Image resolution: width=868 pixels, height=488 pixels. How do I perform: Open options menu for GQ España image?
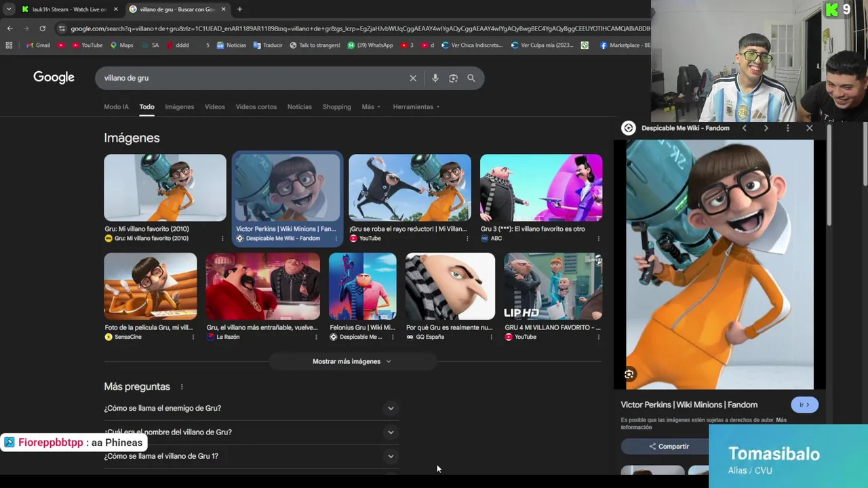(x=491, y=337)
